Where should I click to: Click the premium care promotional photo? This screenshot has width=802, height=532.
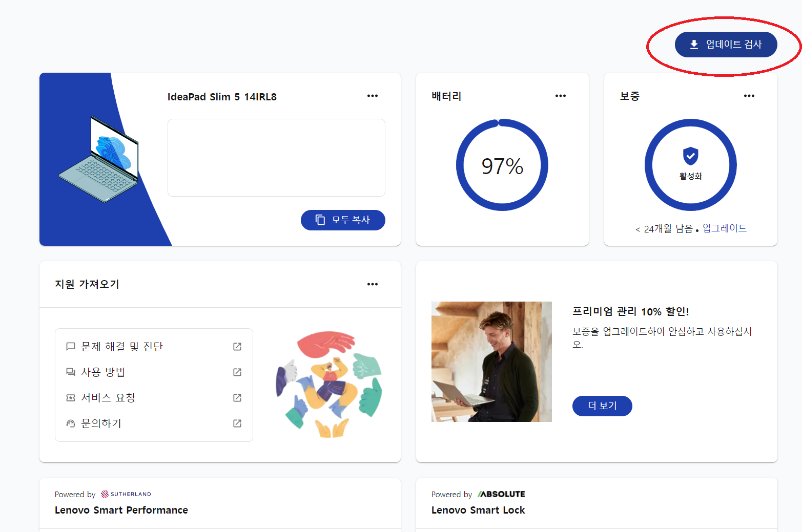[491, 361]
